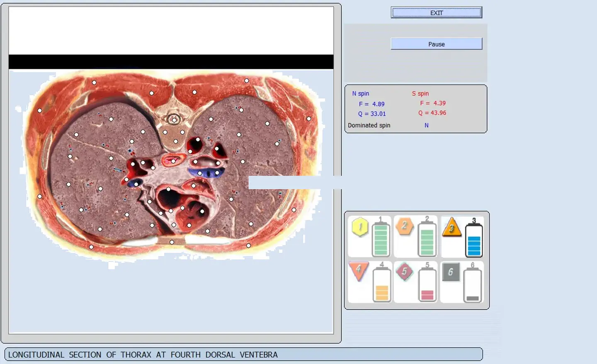The width and height of the screenshot is (597, 364).
Task: Select the orange hexagon level 2 icon
Action: pyautogui.click(x=405, y=226)
